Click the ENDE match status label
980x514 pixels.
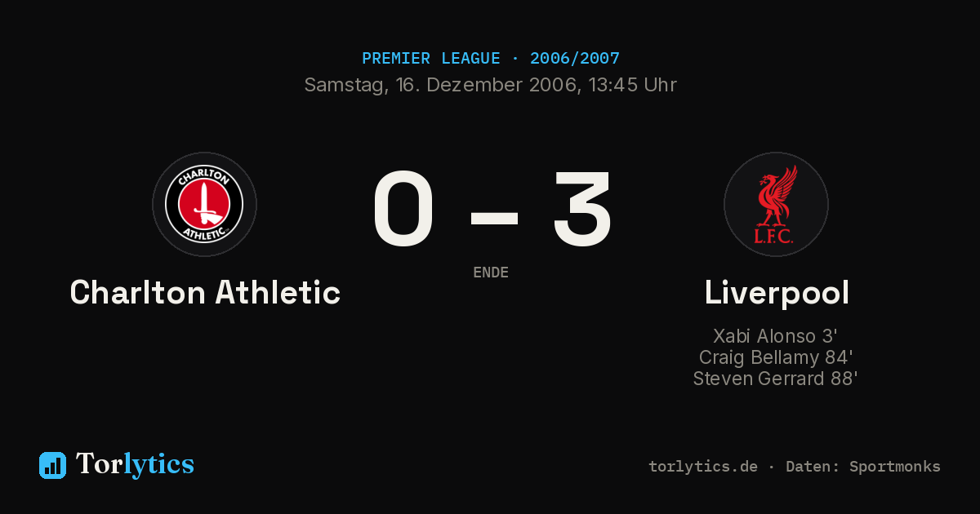point(491,273)
